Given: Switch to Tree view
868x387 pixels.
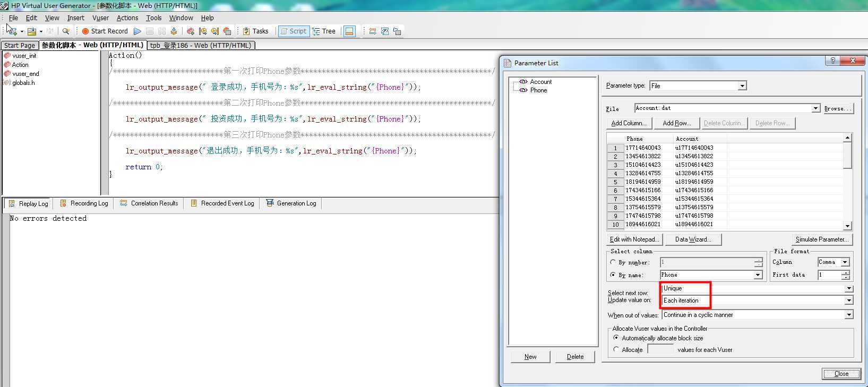Looking at the screenshot, I should (324, 31).
